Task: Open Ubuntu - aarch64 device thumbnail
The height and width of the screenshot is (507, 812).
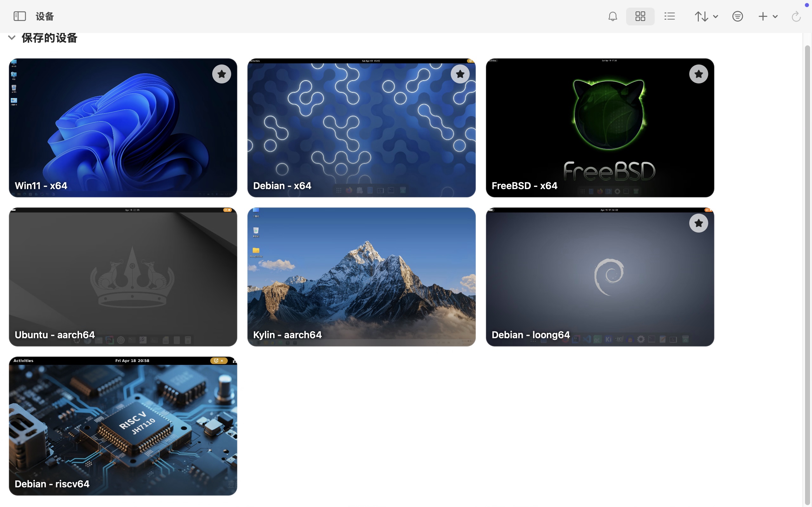Action: 123,277
